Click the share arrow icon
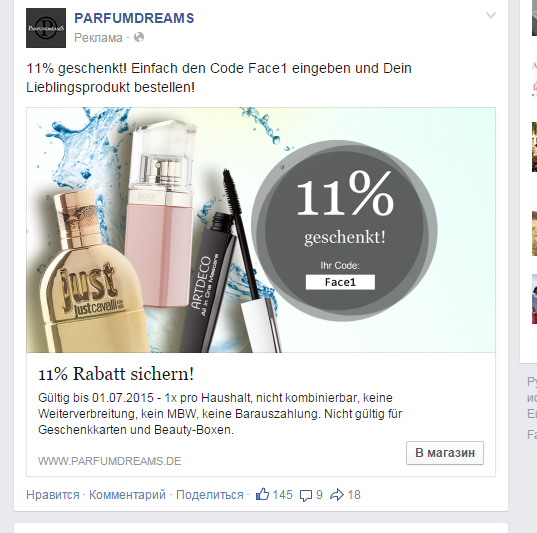The height and width of the screenshot is (533, 537). pos(337,495)
